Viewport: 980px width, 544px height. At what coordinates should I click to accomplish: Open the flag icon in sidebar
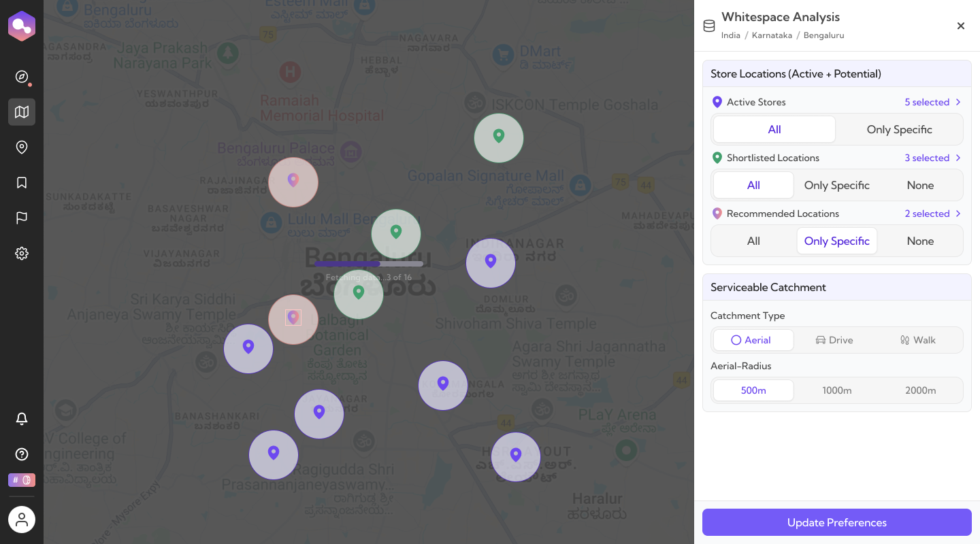point(22,218)
